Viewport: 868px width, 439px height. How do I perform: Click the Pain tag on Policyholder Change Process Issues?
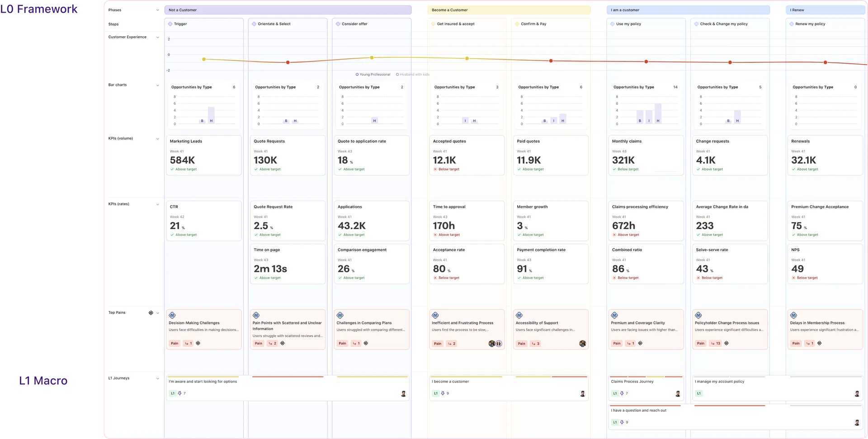point(701,343)
